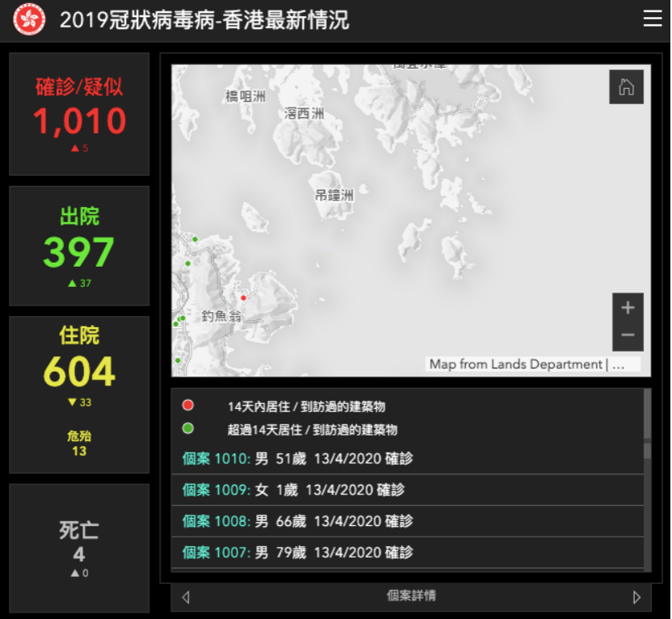Open case 1007 male age 79
Viewport: 672px width, 619px height.
click(x=297, y=553)
